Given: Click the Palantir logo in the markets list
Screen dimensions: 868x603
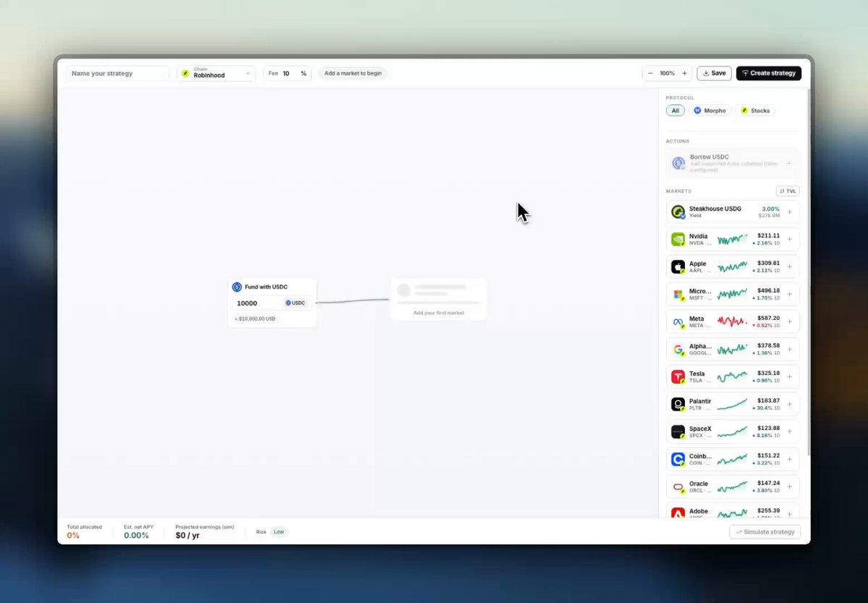Looking at the screenshot, I should coord(678,404).
